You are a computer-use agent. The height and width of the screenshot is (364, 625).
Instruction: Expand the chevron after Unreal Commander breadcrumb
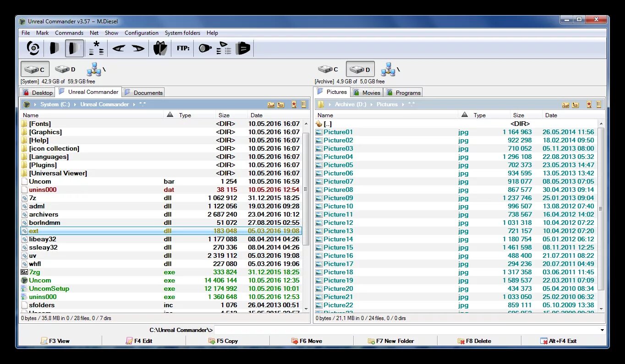click(x=134, y=104)
